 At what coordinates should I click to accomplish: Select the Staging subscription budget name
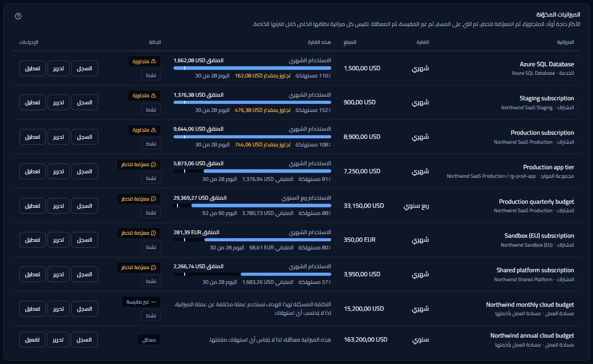547,98
